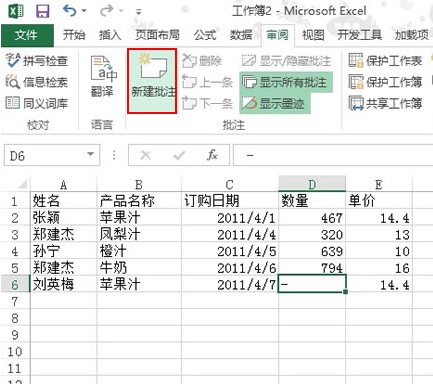
Task: Select row 10 header
Action: [15, 351]
